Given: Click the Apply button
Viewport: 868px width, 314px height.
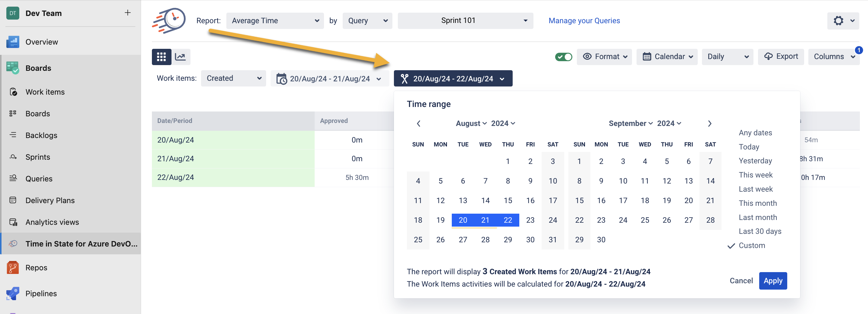Looking at the screenshot, I should pyautogui.click(x=773, y=281).
